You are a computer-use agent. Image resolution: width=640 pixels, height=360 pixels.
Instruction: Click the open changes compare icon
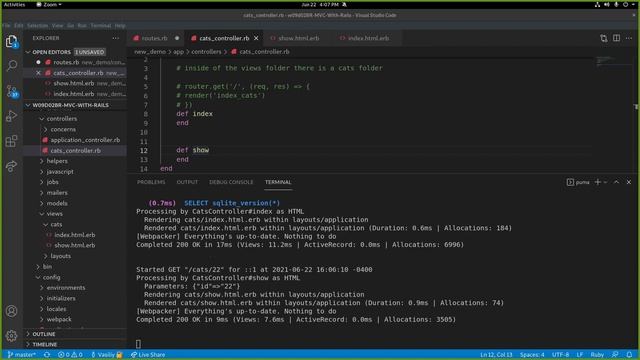tap(604, 38)
